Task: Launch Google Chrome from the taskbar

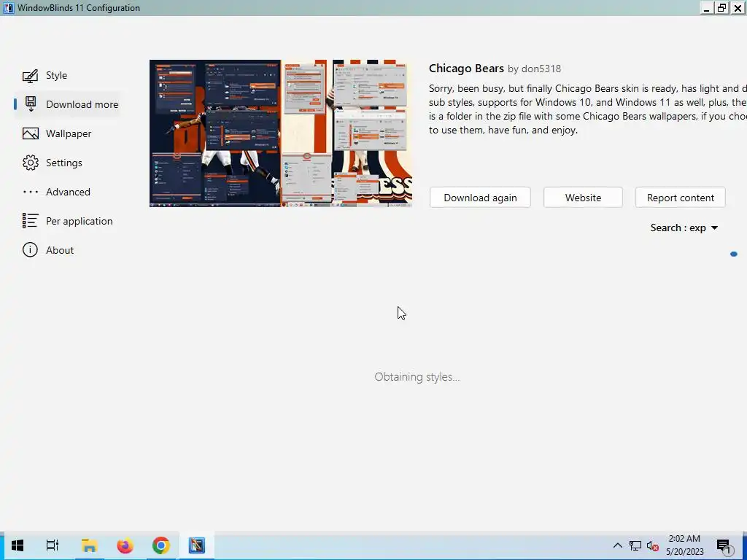Action: tap(161, 545)
